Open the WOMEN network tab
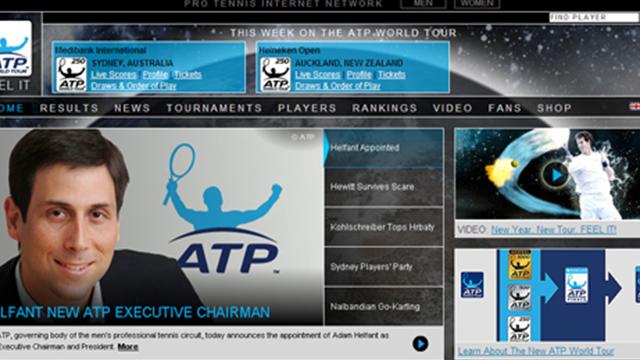Viewport: 640px width, 360px height. (477, 3)
